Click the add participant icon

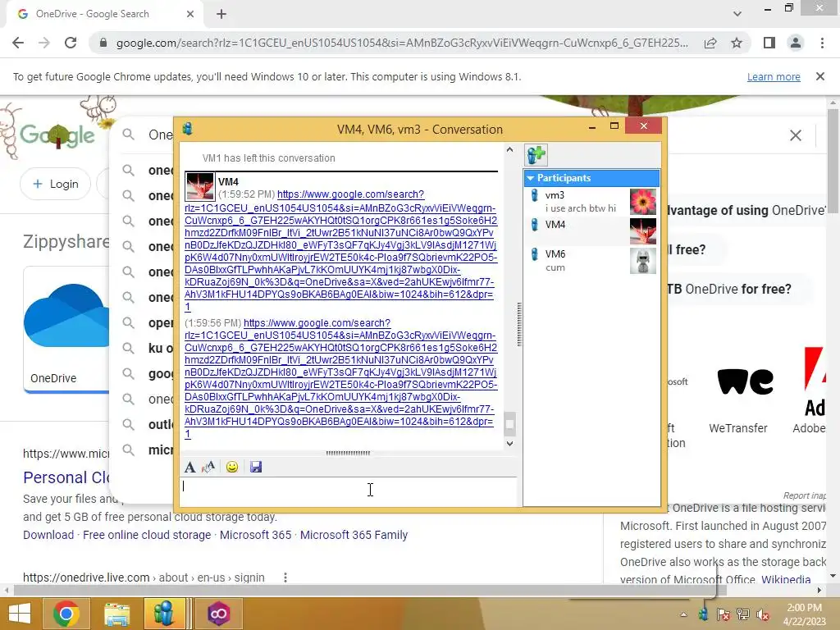536,155
